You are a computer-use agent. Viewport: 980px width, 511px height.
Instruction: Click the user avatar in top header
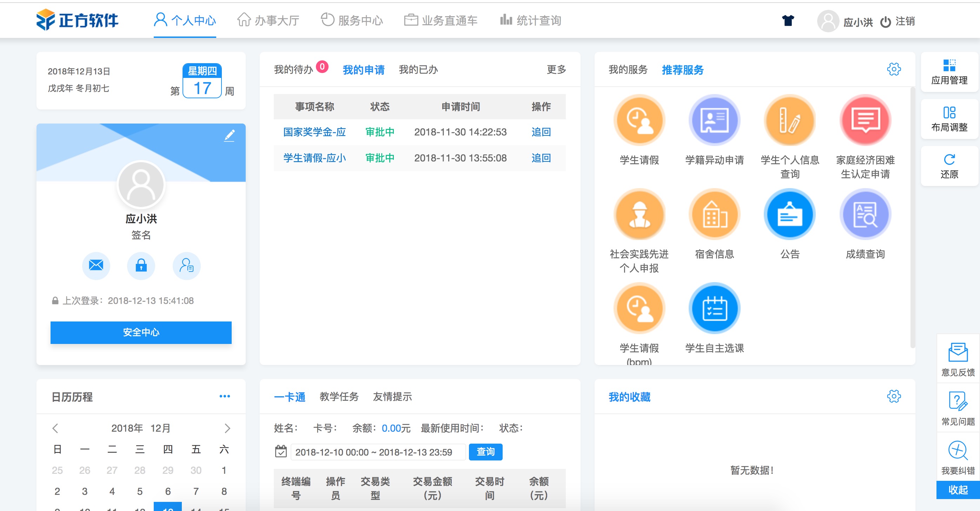pyautogui.click(x=828, y=21)
